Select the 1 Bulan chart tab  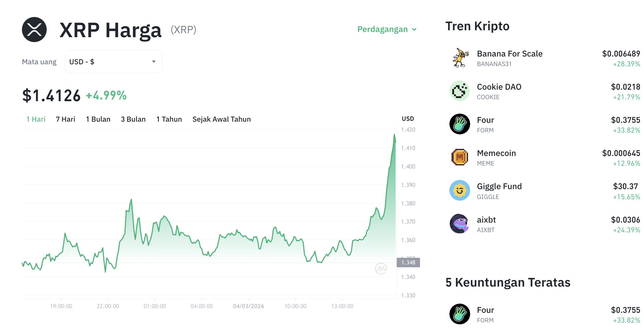98,119
